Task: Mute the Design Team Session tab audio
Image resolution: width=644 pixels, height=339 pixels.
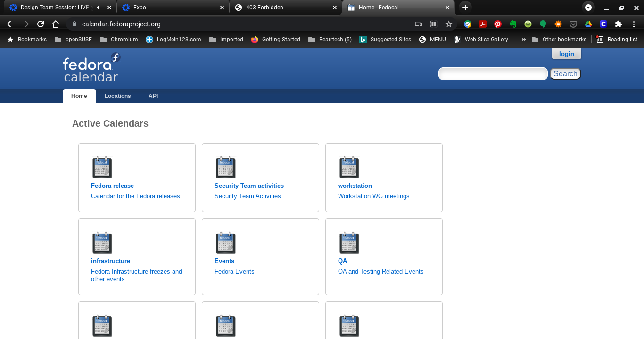Action: [99, 8]
